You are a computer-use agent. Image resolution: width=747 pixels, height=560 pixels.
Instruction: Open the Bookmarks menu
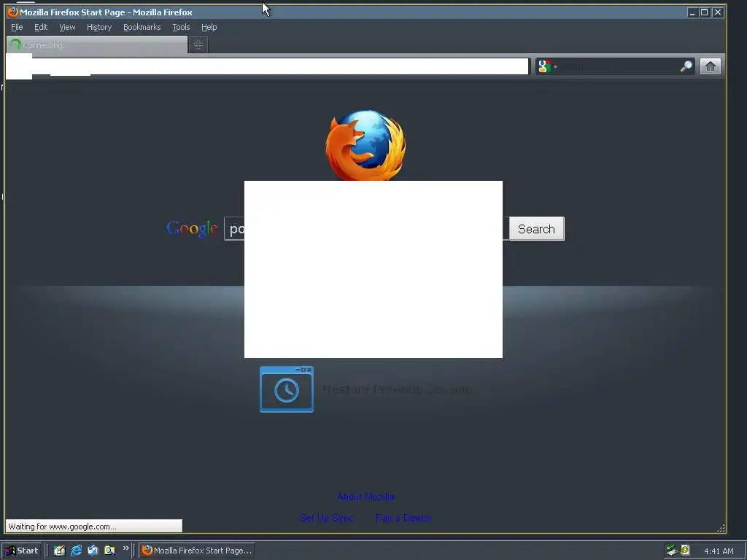pyautogui.click(x=142, y=27)
